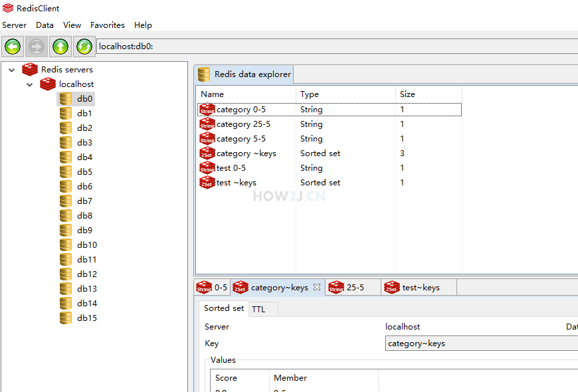This screenshot has width=578, height=392.
Task: Select the category~keys tab
Action: (278, 287)
